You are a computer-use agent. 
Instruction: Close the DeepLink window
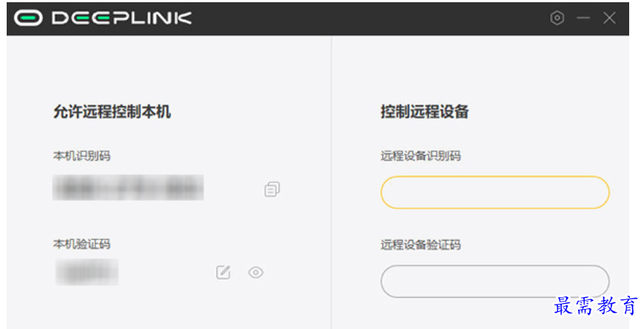tap(609, 18)
